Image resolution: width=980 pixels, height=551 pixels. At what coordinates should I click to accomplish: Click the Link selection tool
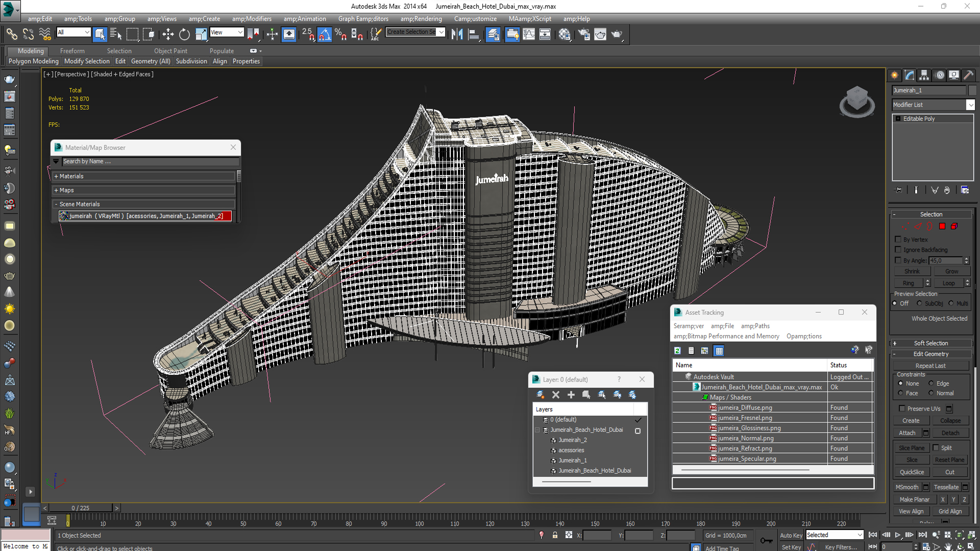pyautogui.click(x=11, y=34)
